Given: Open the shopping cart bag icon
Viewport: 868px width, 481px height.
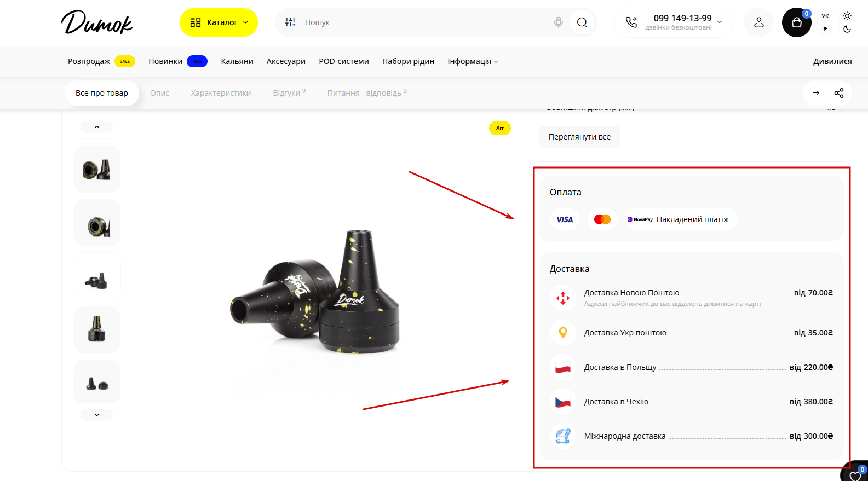Looking at the screenshot, I should pyautogui.click(x=796, y=22).
